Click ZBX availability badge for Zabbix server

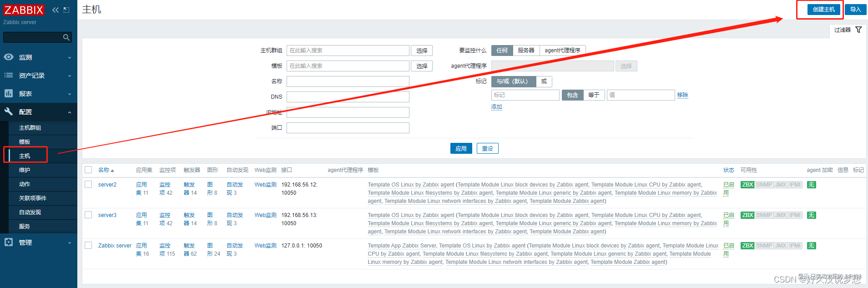pos(747,246)
